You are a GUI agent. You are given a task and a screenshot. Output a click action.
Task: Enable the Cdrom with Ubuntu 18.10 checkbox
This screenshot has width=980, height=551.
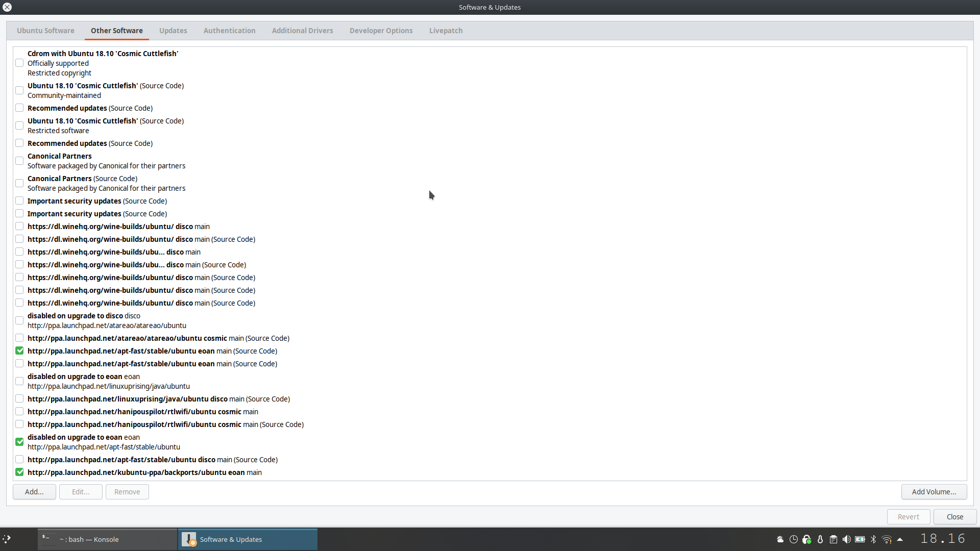[19, 63]
